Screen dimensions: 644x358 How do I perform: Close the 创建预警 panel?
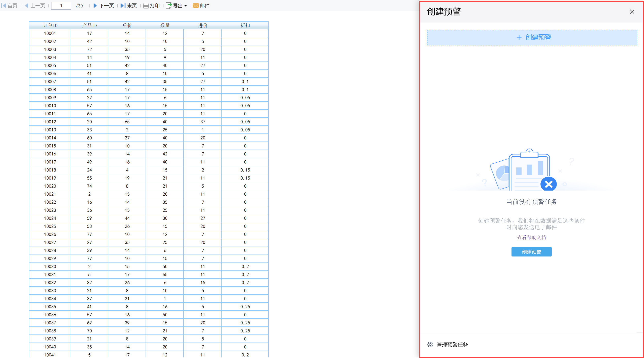(632, 11)
